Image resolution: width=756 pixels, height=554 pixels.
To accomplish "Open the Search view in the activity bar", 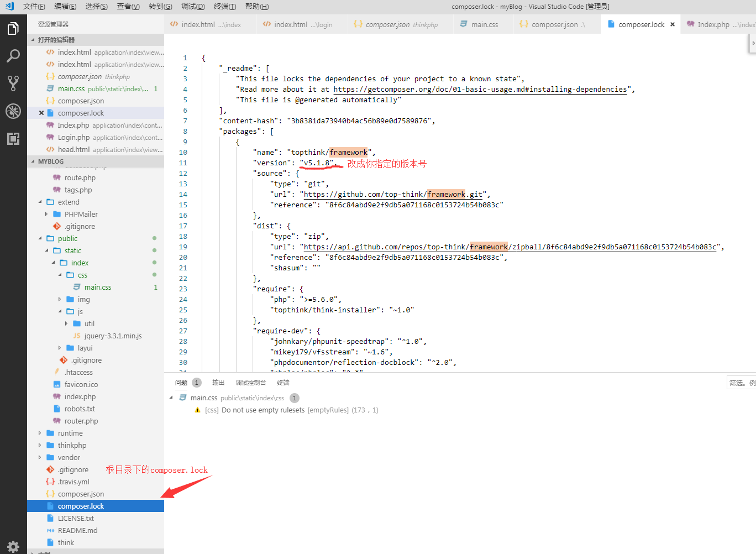I will (13, 56).
